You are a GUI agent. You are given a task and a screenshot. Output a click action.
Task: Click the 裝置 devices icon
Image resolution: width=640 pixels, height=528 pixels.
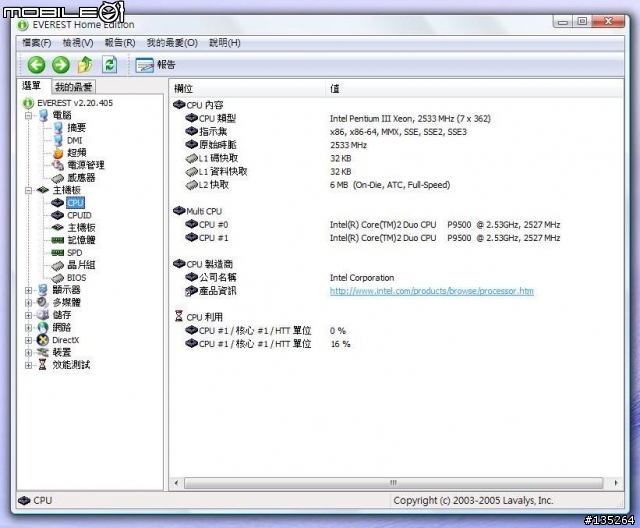tap(43, 352)
